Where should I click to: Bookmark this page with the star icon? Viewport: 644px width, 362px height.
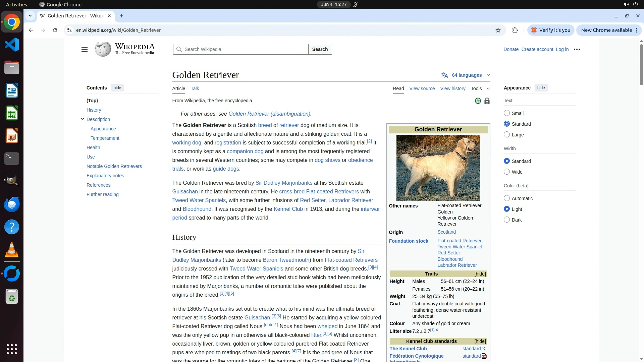tap(498, 30)
